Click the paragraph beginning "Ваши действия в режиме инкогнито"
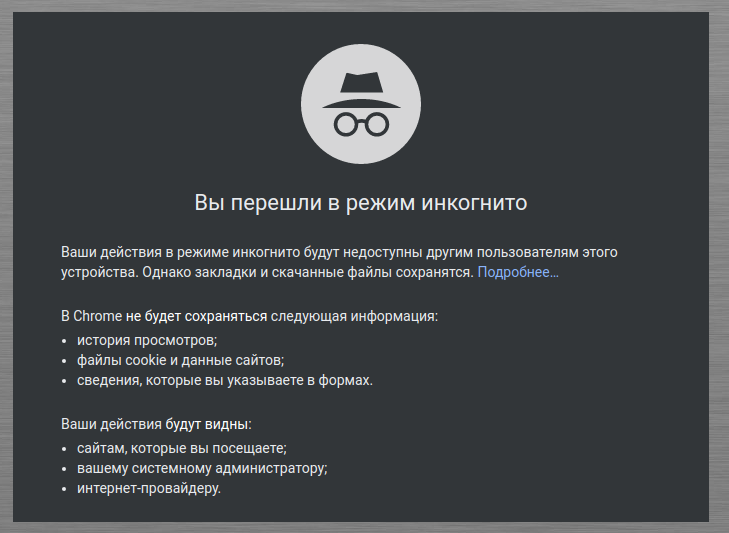 pos(339,262)
